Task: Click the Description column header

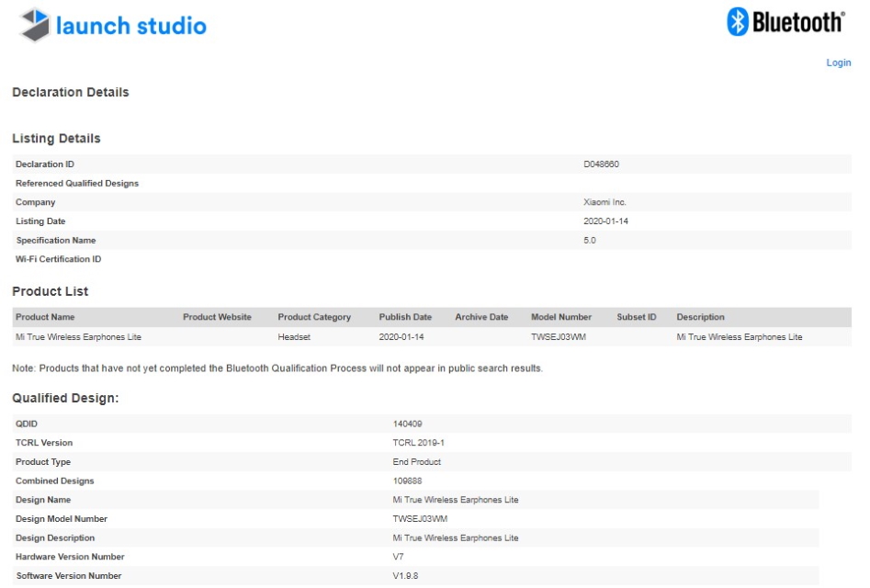Action: tap(700, 317)
